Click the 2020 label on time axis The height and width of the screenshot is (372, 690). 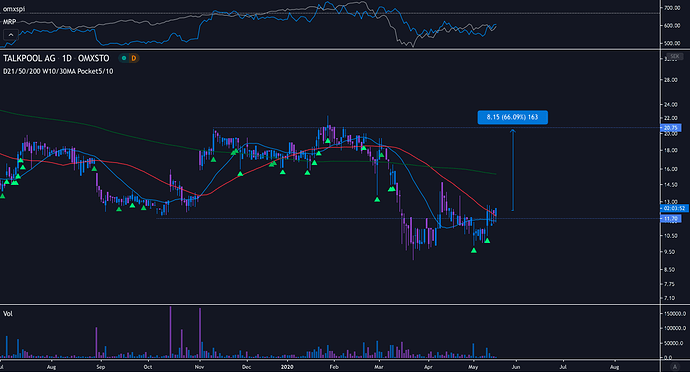287,366
